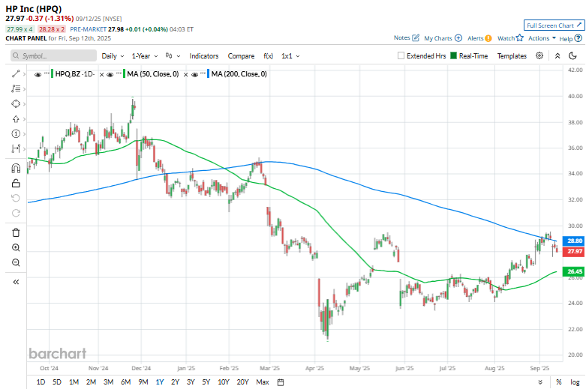586x392 pixels.
Task: Open the Templates menu
Action: [512, 56]
